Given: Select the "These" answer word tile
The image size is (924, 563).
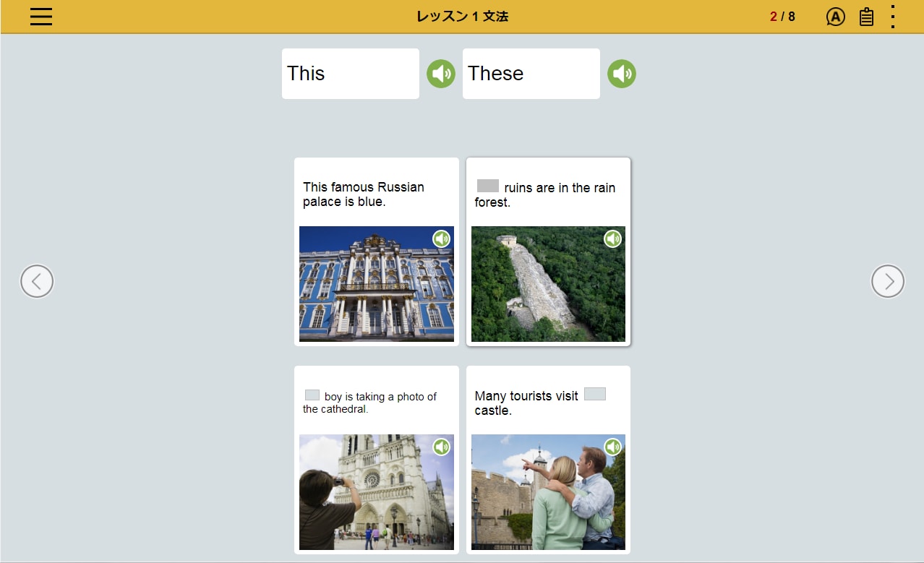Looking at the screenshot, I should (531, 74).
